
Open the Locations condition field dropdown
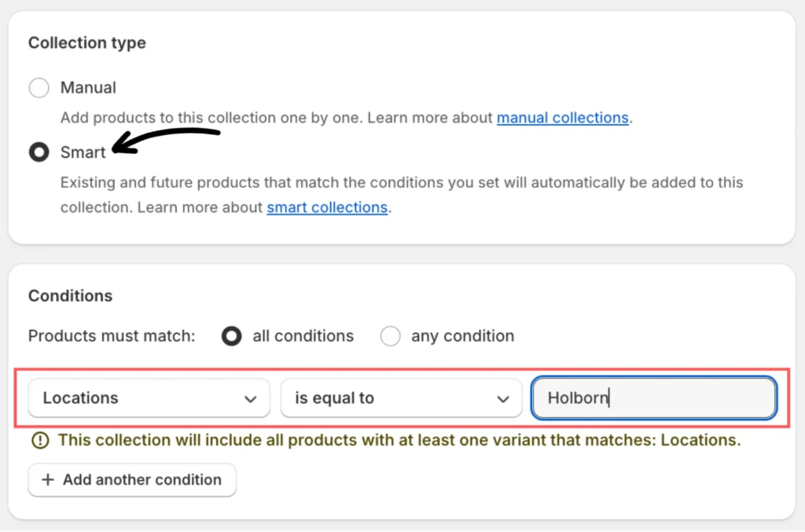[x=142, y=398]
